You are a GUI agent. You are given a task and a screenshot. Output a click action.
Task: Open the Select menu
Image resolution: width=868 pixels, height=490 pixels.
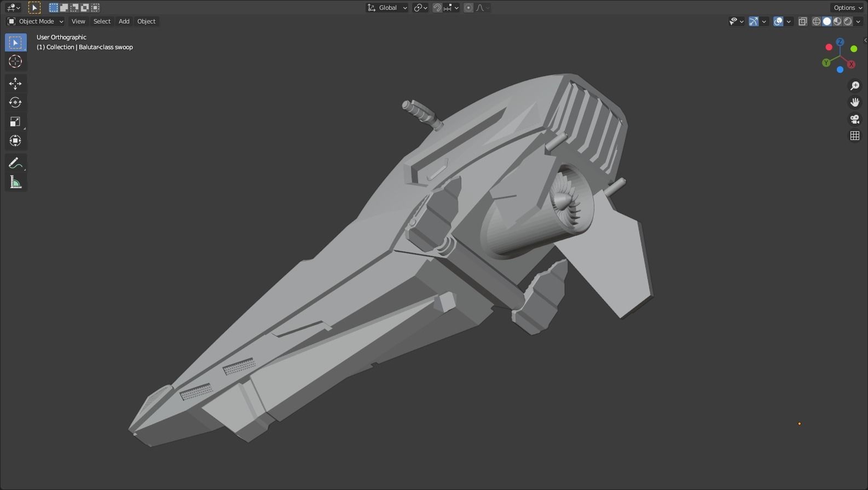click(x=102, y=21)
